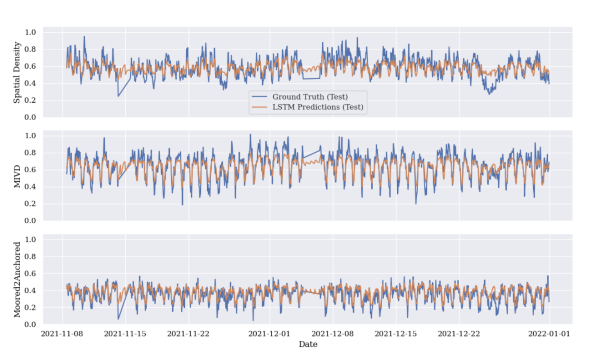The width and height of the screenshot is (593, 364).
Task: Click the 'Date' x-axis title
Action: [x=308, y=345]
